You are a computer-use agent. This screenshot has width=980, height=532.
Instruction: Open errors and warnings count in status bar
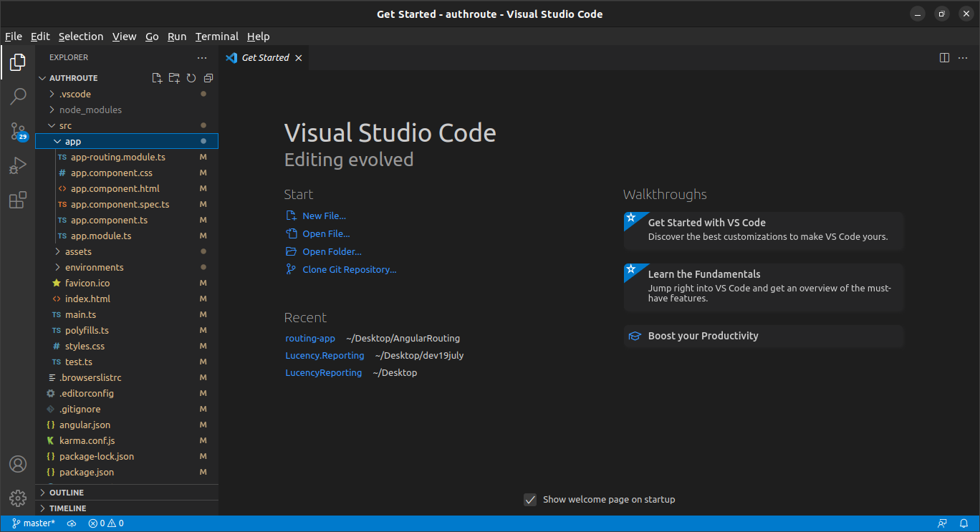click(106, 523)
